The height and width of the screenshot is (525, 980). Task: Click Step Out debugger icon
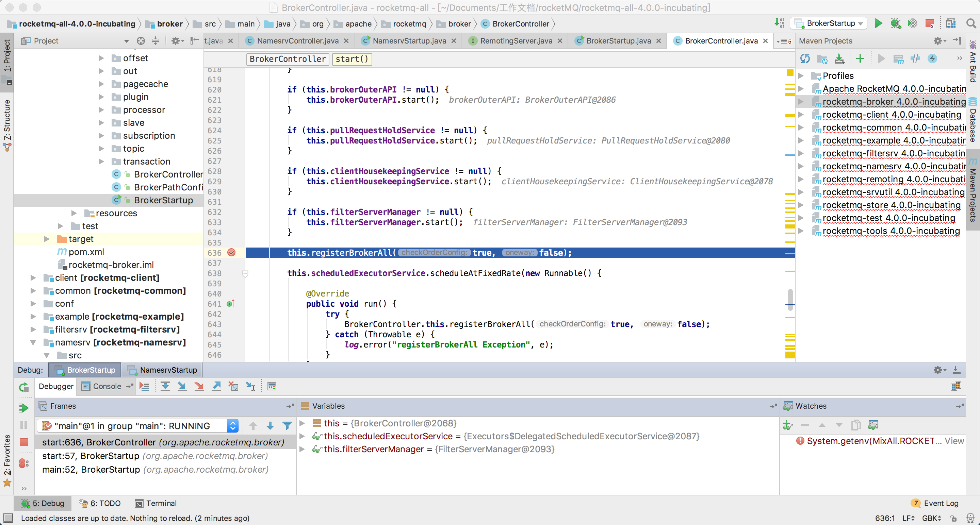pyautogui.click(x=216, y=386)
